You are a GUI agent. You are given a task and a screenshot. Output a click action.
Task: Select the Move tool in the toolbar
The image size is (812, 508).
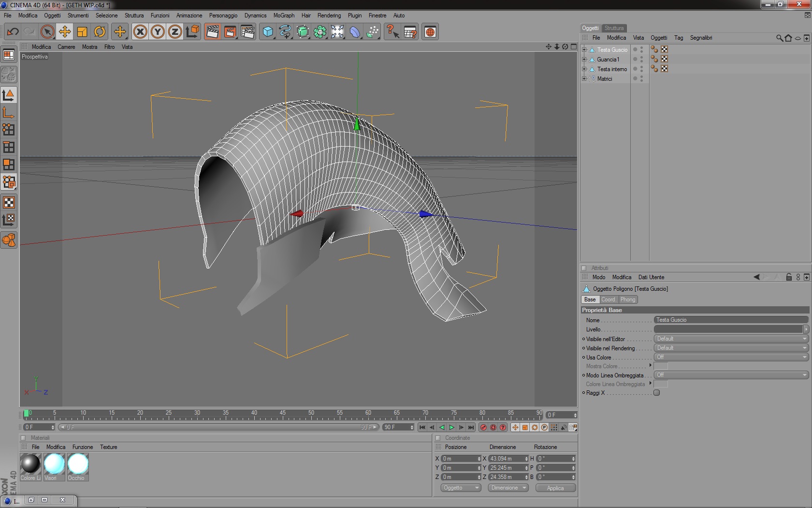pyautogui.click(x=65, y=32)
